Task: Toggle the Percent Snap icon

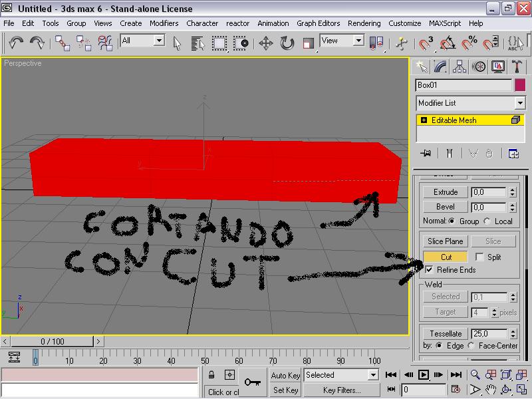Action: pos(469,43)
